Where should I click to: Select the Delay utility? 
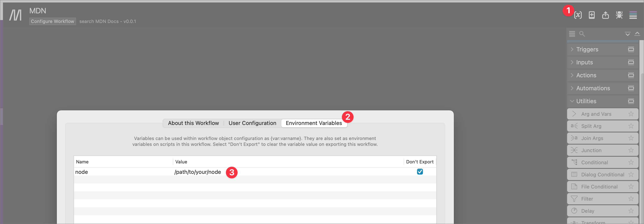coord(602,211)
